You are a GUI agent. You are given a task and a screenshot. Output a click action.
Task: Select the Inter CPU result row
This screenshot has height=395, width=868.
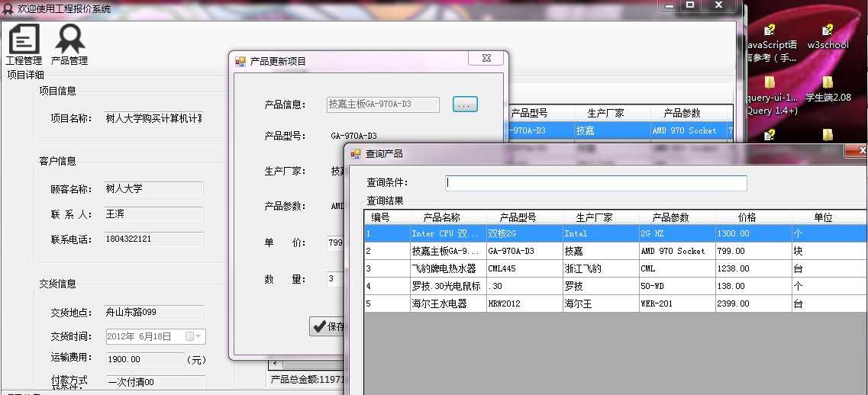(616, 233)
